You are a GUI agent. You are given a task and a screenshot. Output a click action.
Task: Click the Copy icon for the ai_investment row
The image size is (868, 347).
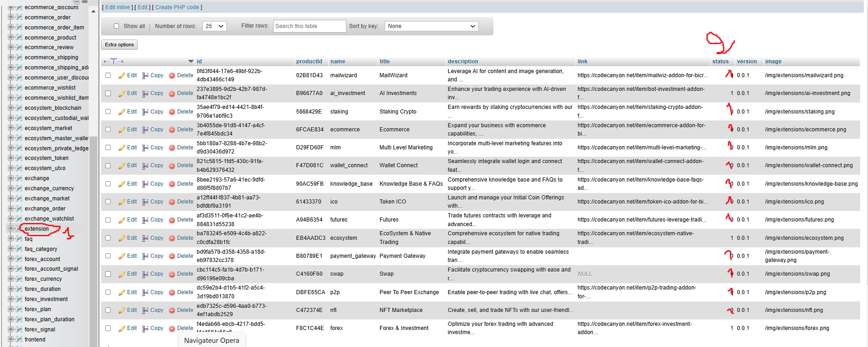[x=145, y=94]
